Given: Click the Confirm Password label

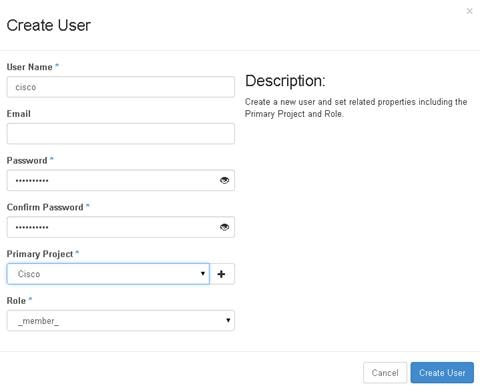Looking at the screenshot, I should (x=45, y=207).
